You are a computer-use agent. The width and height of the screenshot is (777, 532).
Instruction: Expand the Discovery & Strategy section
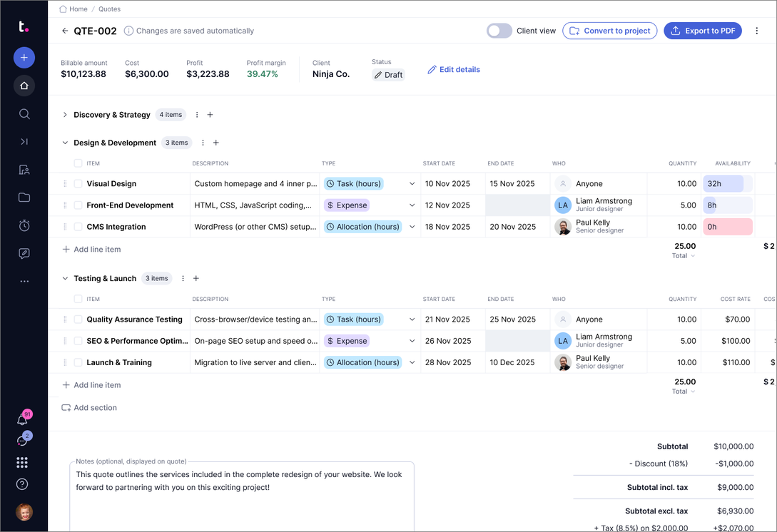click(65, 115)
